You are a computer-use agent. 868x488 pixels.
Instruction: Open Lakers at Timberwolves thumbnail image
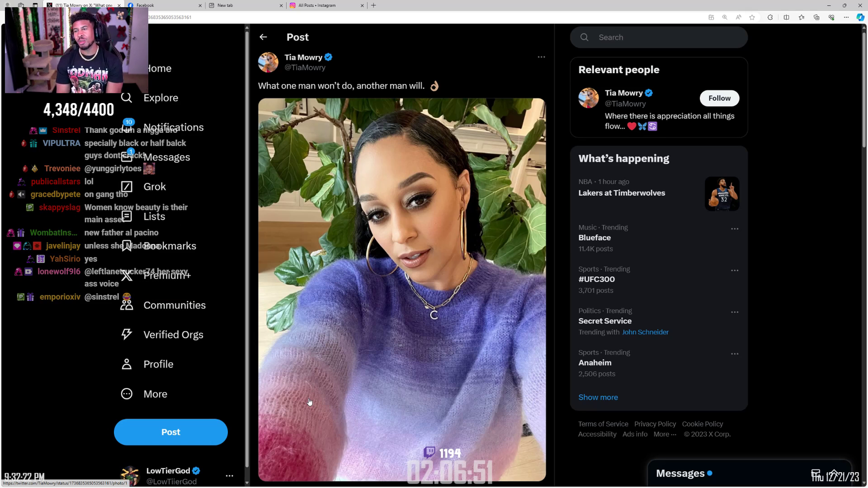(x=722, y=194)
